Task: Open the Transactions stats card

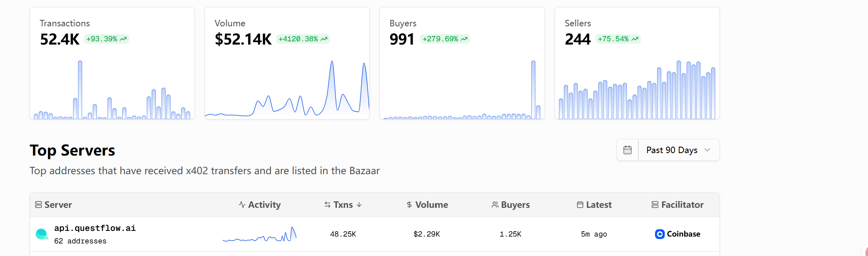Action: pyautogui.click(x=112, y=63)
